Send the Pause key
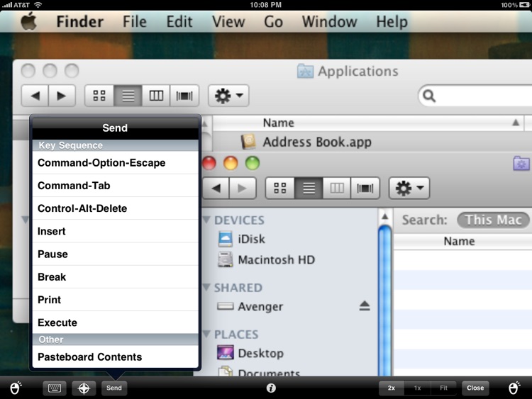Viewport: 532px width, 399px height. point(116,254)
